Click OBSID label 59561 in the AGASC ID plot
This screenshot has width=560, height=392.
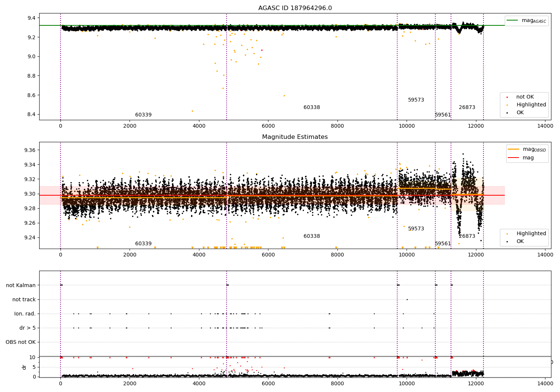click(443, 115)
